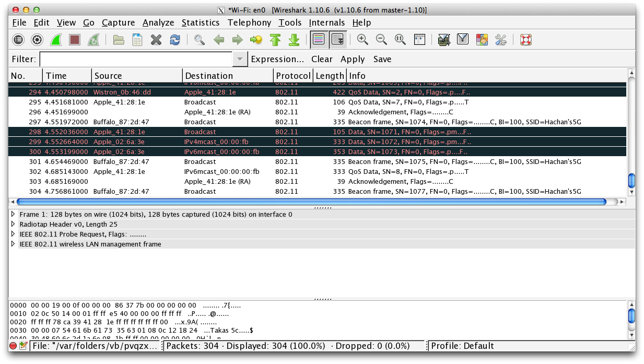
Task: Toggle packet list colorization
Action: point(319,40)
